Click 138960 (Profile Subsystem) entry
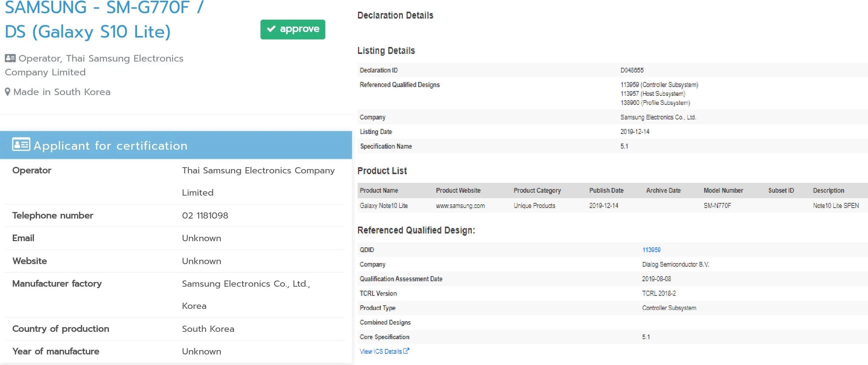The width and height of the screenshot is (868, 365). [655, 103]
